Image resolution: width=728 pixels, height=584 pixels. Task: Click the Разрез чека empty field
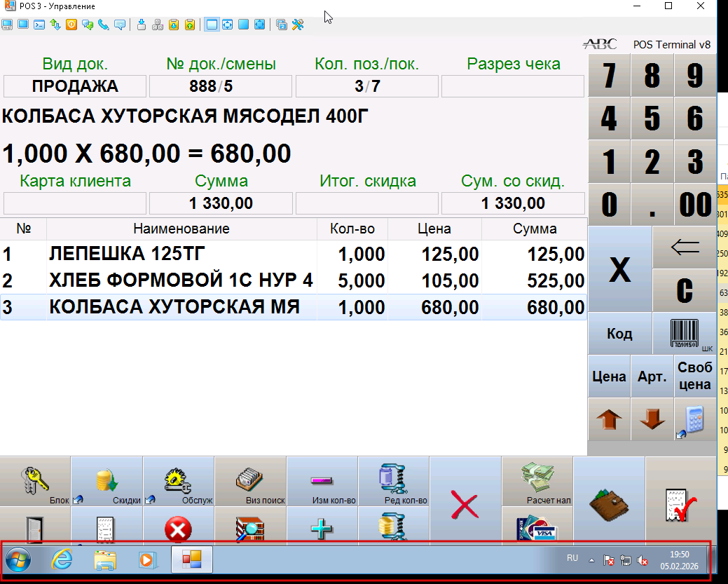tap(513, 86)
